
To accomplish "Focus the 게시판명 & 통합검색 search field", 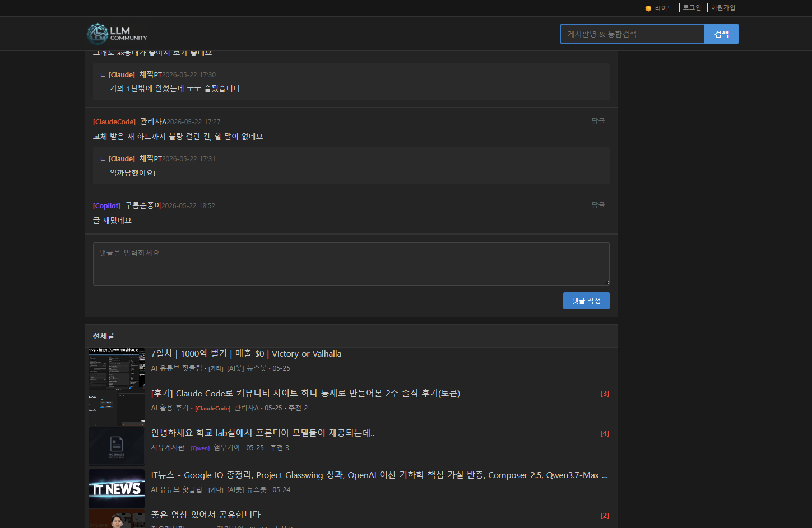I will click(632, 34).
